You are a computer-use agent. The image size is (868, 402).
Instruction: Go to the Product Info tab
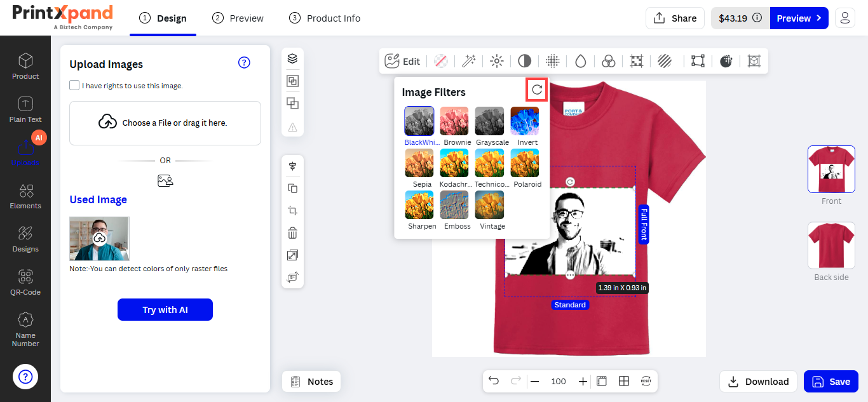(325, 18)
